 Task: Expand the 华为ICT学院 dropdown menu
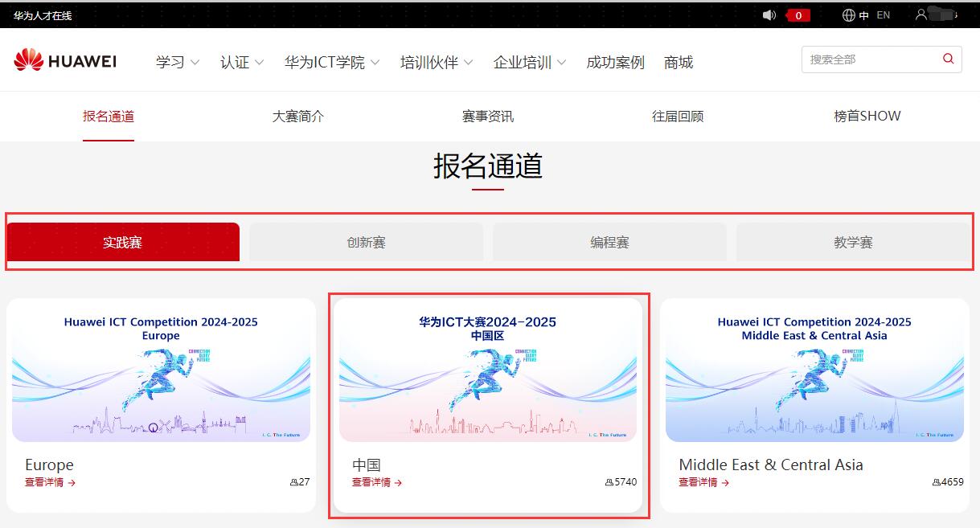click(332, 63)
